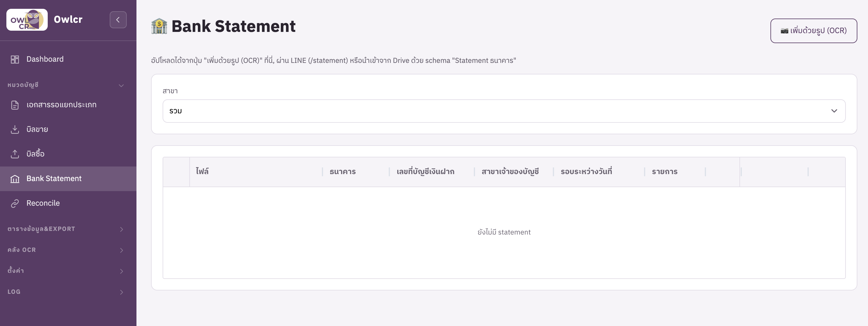The height and width of the screenshot is (326, 868).
Task: Click the download icon beside บิลขาย
Action: click(15, 130)
